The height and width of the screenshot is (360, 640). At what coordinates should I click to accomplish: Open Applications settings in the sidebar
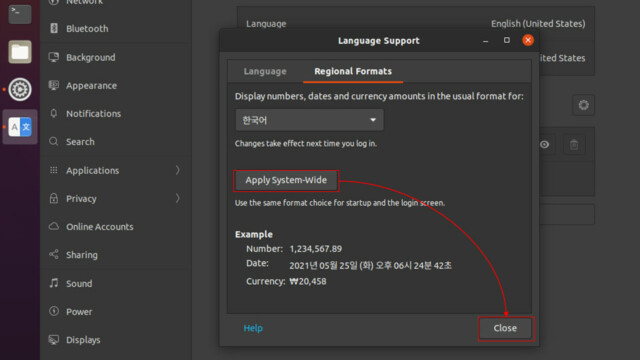point(116,170)
